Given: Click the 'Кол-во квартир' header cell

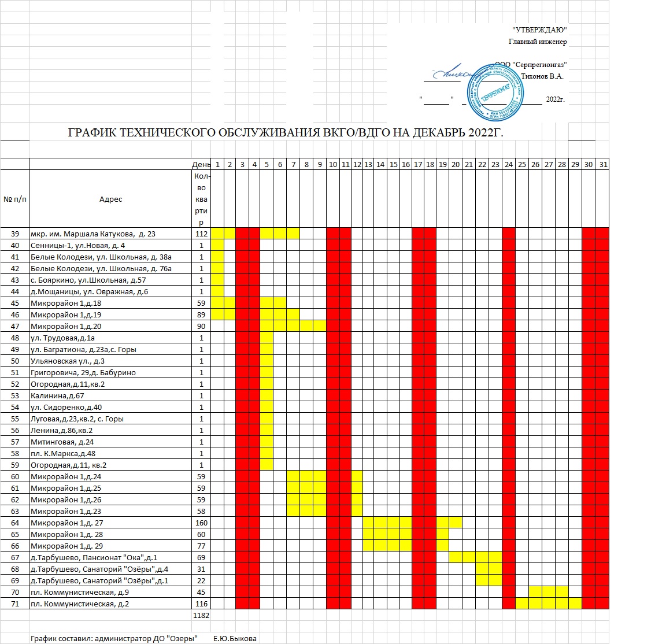Looking at the screenshot, I should point(201,199).
